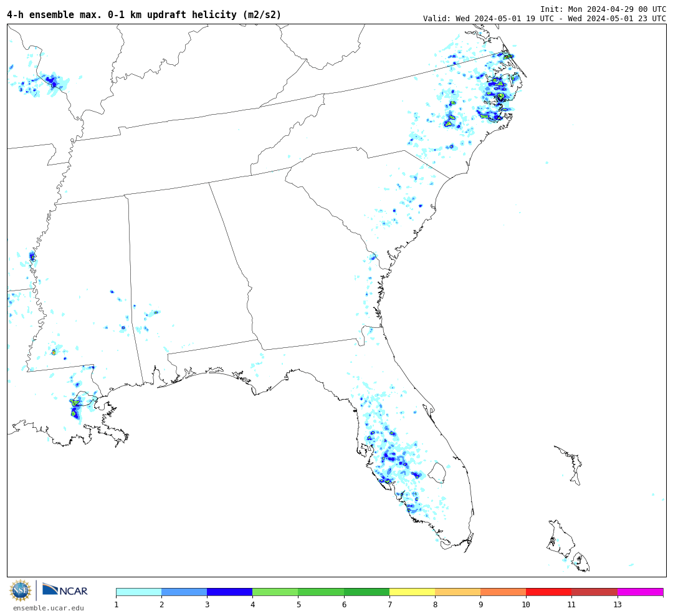The height and width of the screenshot is (616, 673).
Task: Click the colorbar label '10'
Action: coord(526,604)
